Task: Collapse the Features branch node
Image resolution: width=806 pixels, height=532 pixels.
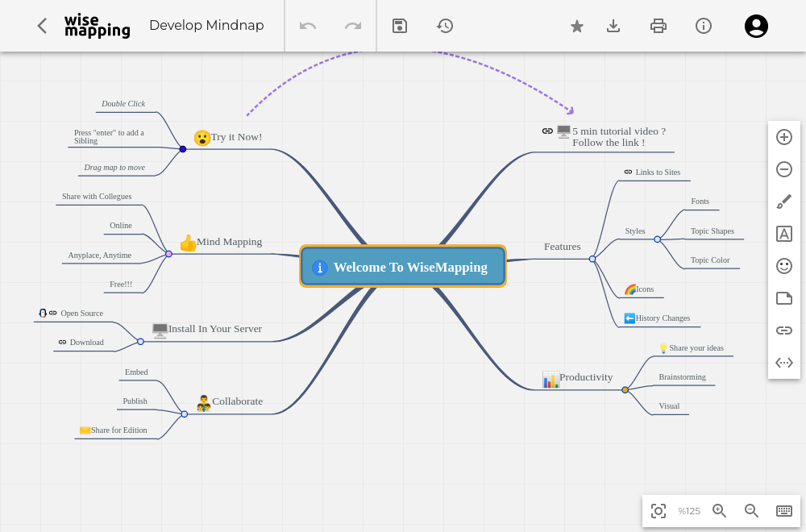Action: tap(592, 259)
